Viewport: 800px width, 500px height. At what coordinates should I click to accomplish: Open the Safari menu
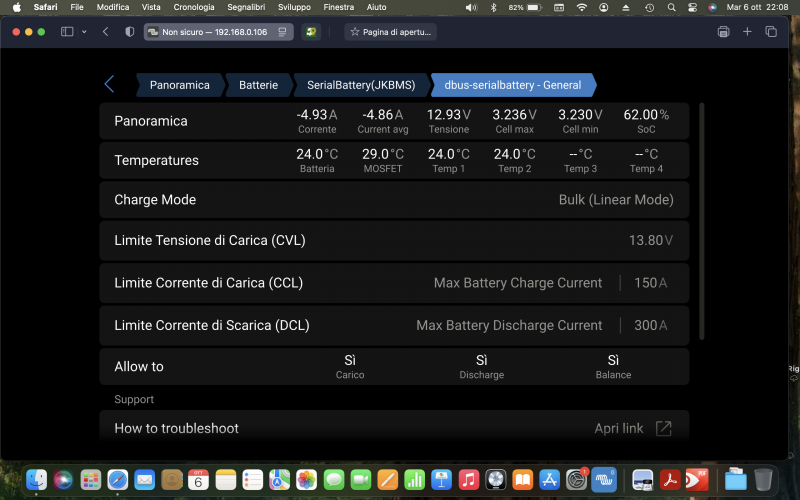pos(45,7)
